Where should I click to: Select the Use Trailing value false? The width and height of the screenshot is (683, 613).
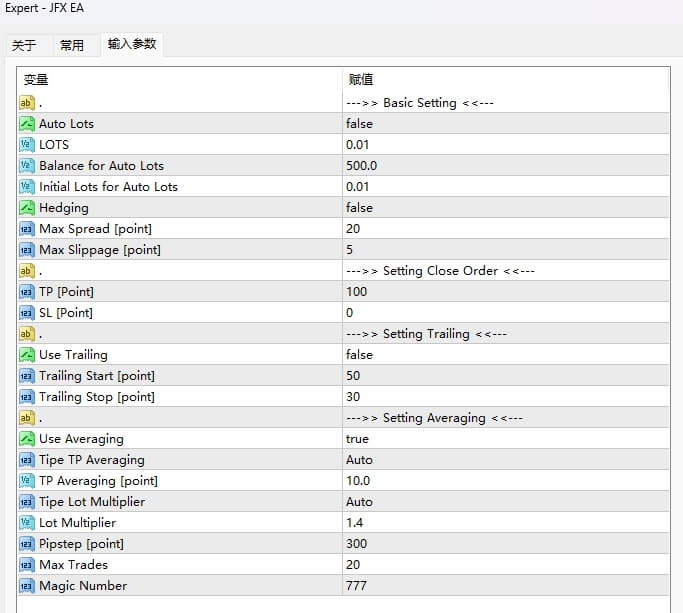359,355
